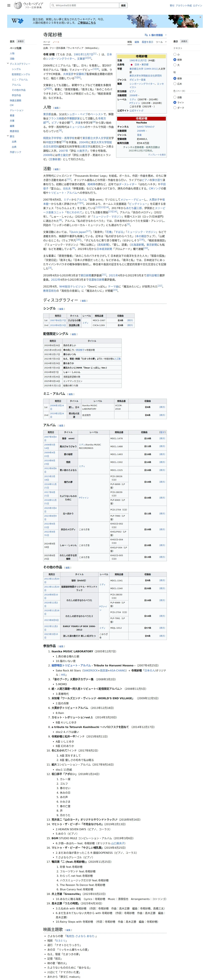
Task: Click アカウント作成 link
Action: coord(184,6)
